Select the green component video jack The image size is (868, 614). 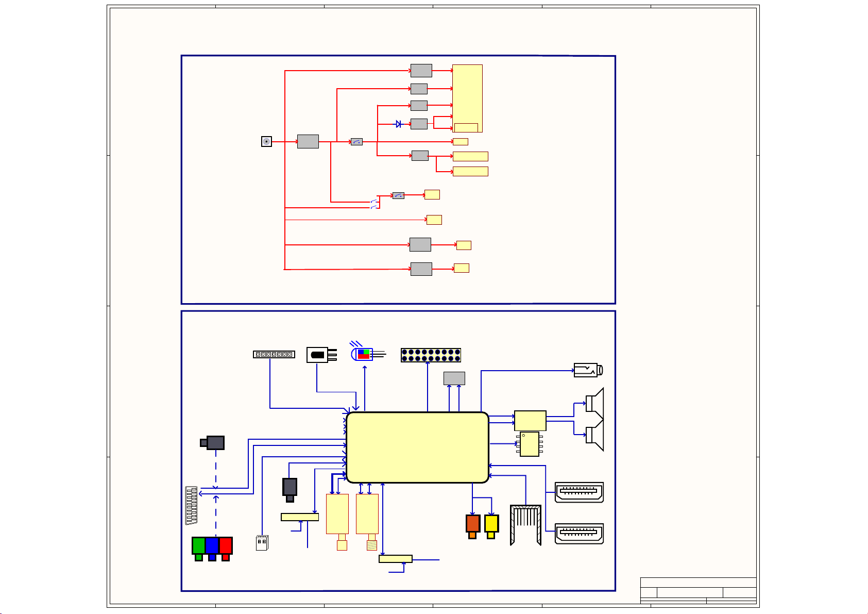(x=199, y=549)
